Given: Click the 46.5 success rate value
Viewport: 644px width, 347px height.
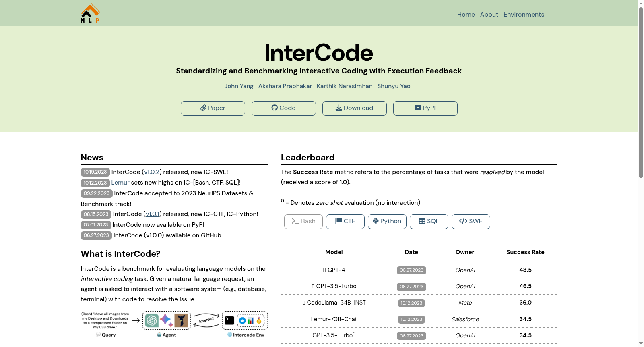Looking at the screenshot, I should pos(525,286).
